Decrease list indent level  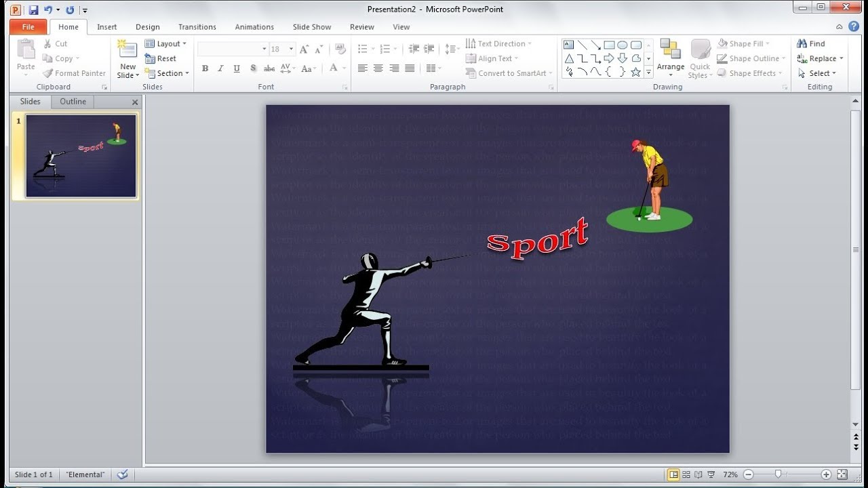pyautogui.click(x=414, y=49)
